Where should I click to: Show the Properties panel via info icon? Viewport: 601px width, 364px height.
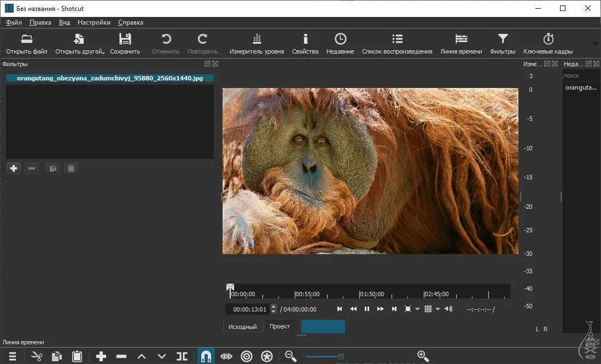[x=305, y=39]
